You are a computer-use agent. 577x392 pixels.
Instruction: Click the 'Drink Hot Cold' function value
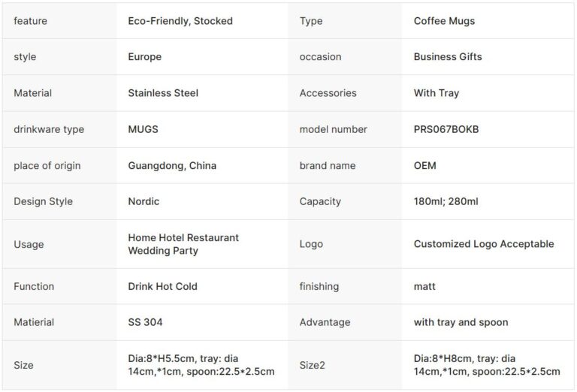(x=162, y=286)
